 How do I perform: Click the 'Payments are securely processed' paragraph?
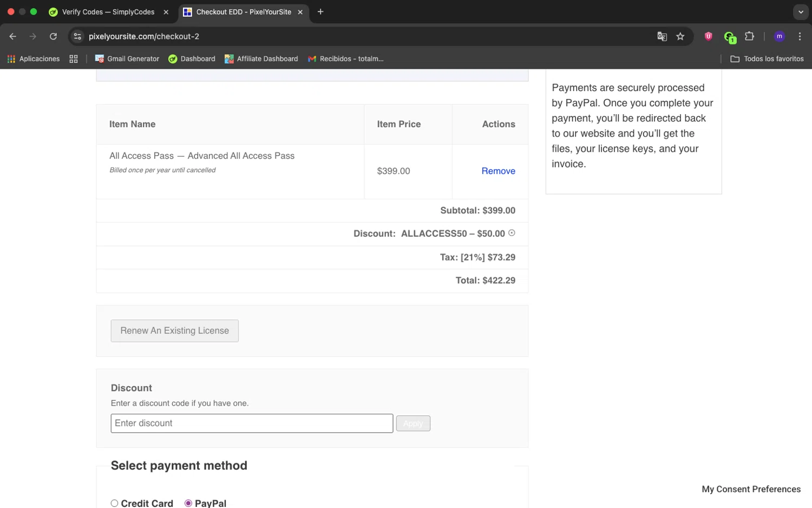(x=632, y=126)
